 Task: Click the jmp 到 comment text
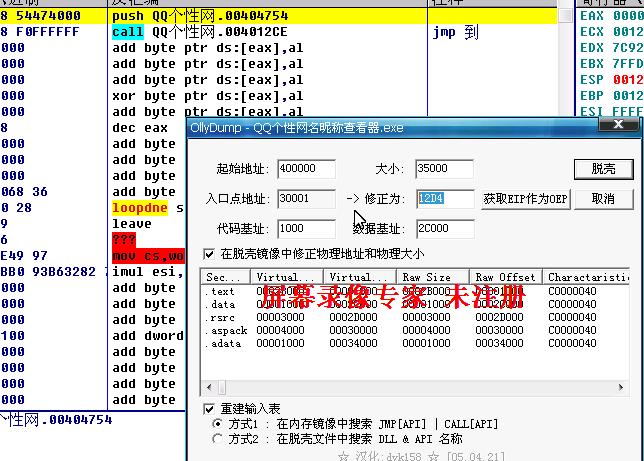click(x=456, y=32)
